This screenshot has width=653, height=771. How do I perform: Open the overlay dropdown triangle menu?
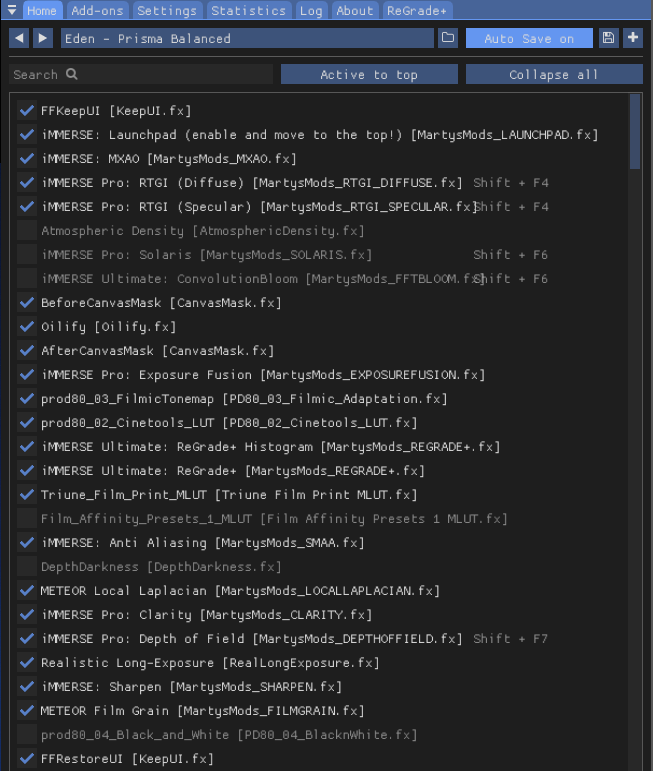click(x=12, y=10)
